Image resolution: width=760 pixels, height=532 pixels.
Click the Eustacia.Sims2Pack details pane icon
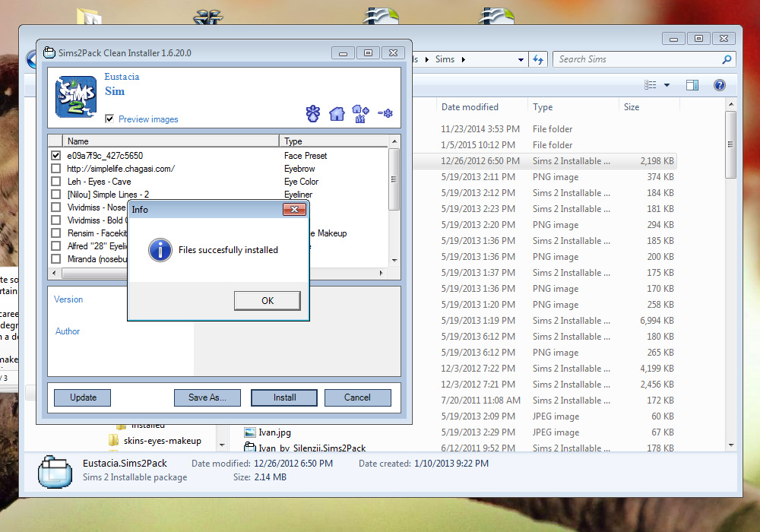click(55, 471)
